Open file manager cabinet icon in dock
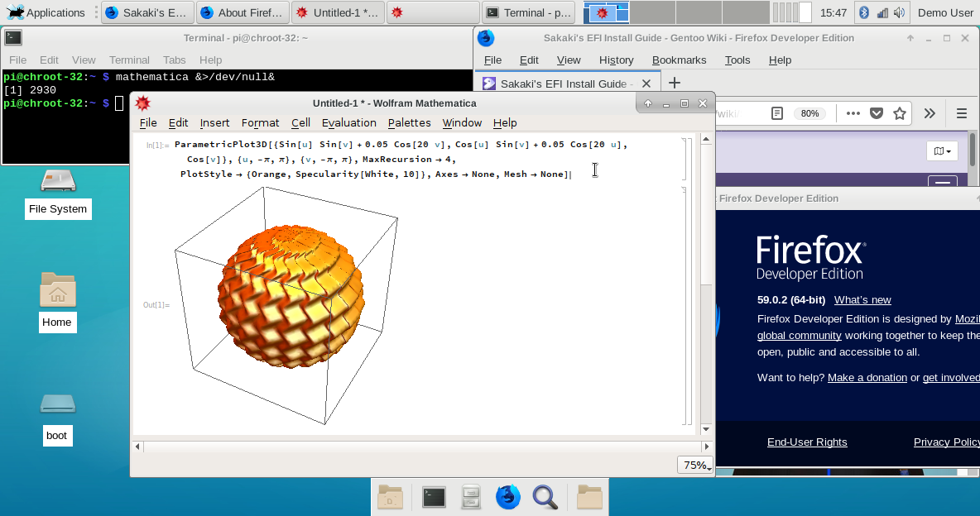This screenshot has height=516, width=980. (471, 497)
